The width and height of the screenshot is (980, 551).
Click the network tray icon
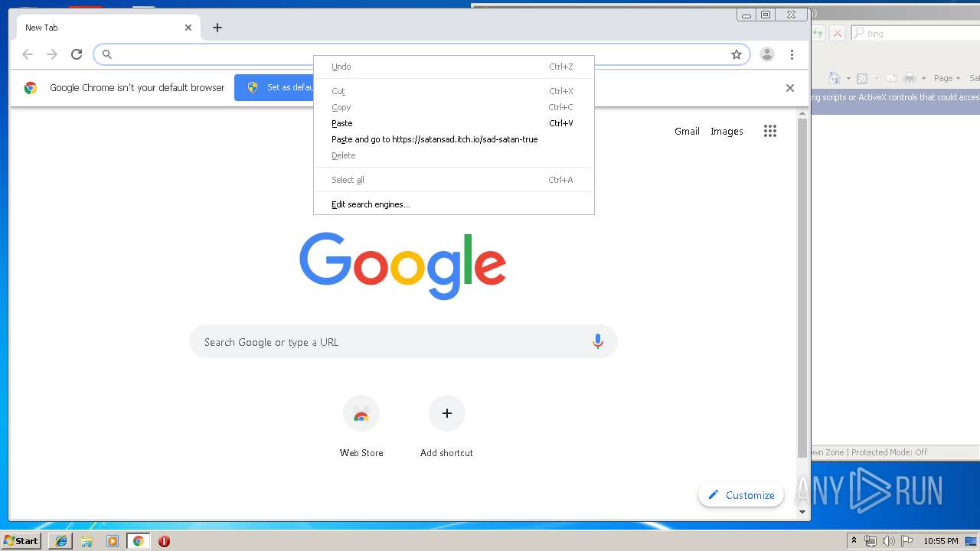click(x=871, y=541)
